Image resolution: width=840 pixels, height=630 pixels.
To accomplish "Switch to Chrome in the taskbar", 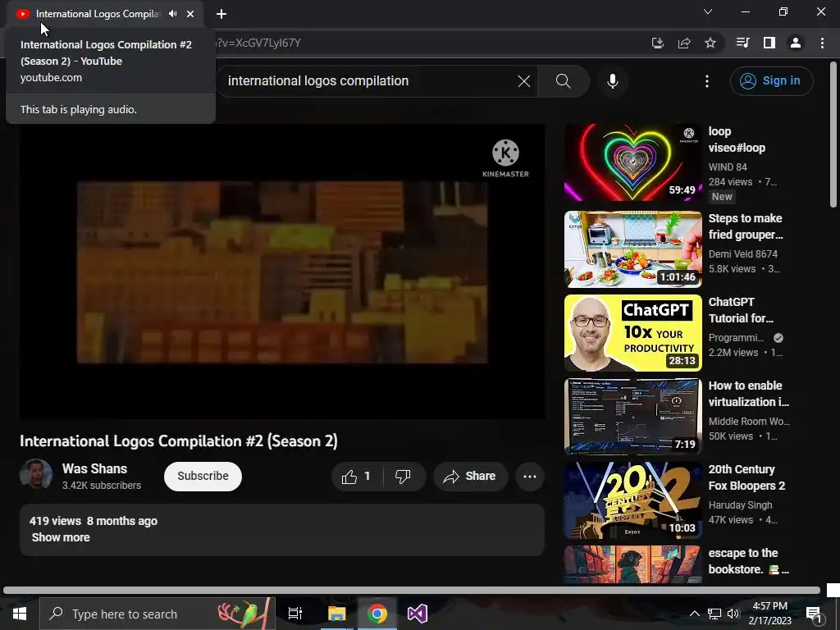I will pyautogui.click(x=377, y=614).
